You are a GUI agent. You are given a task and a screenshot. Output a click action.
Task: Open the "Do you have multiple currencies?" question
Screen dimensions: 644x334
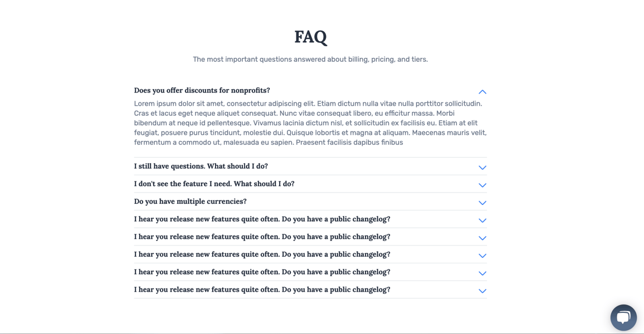(x=190, y=202)
